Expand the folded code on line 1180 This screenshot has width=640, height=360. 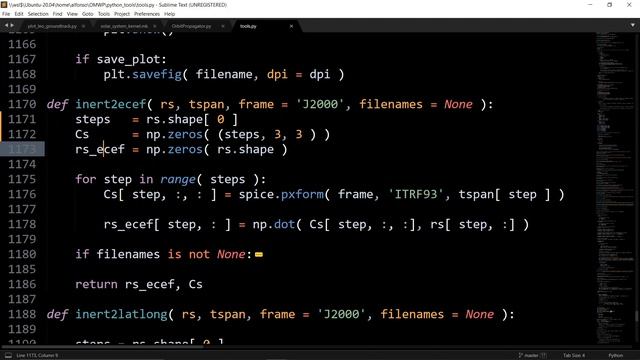259,255
